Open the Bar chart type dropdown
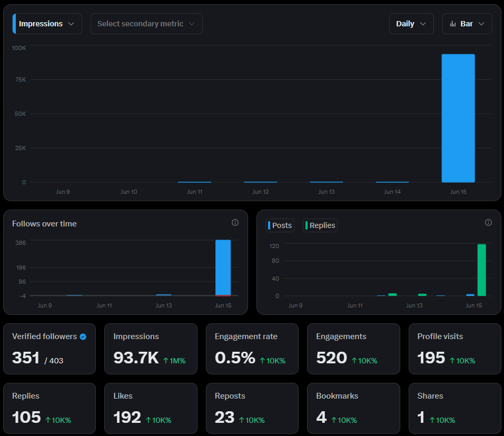Screen dimensions: 504x436 coord(467,24)
